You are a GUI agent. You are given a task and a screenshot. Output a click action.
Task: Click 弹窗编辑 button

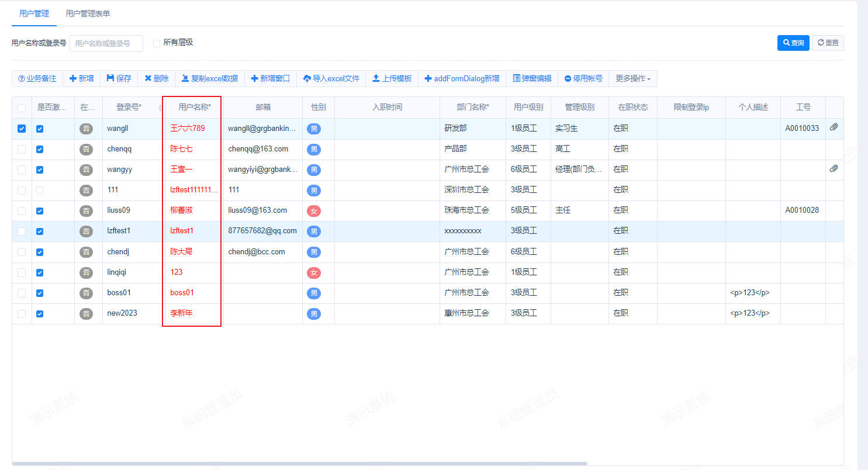(532, 78)
